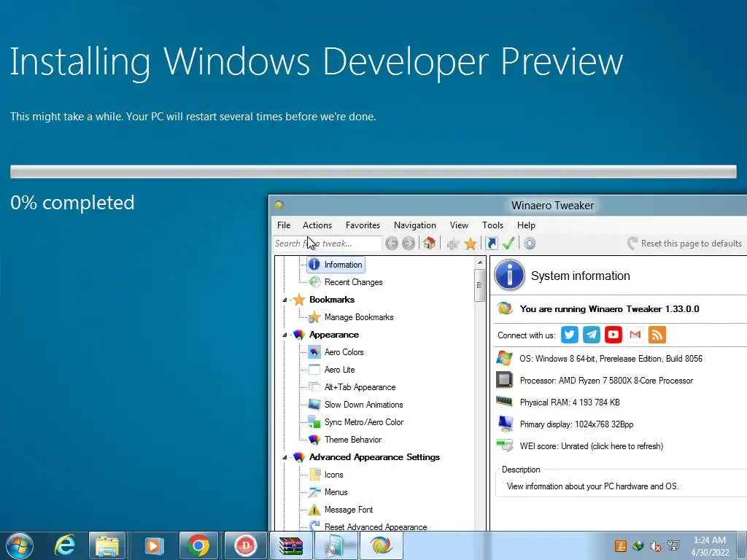Open the YouTube link icon

tap(613, 335)
